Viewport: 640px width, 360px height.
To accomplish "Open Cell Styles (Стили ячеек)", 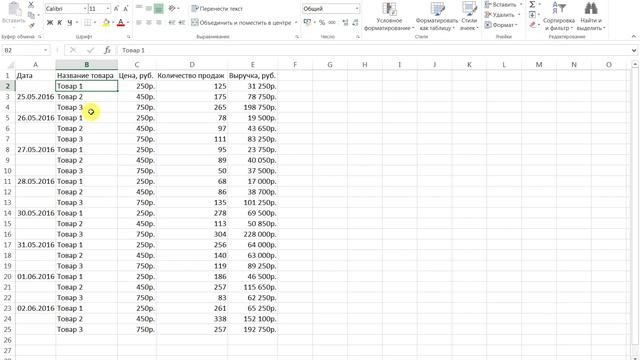I will (469, 16).
